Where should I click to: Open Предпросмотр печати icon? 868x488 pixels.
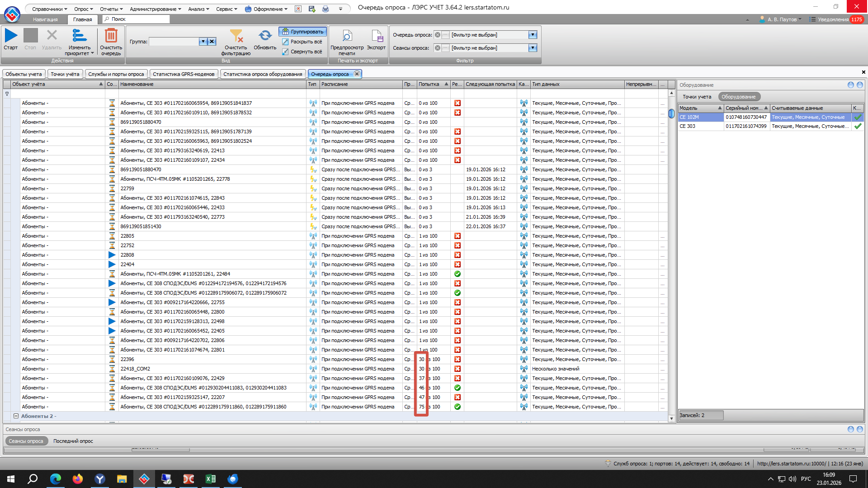347,36
